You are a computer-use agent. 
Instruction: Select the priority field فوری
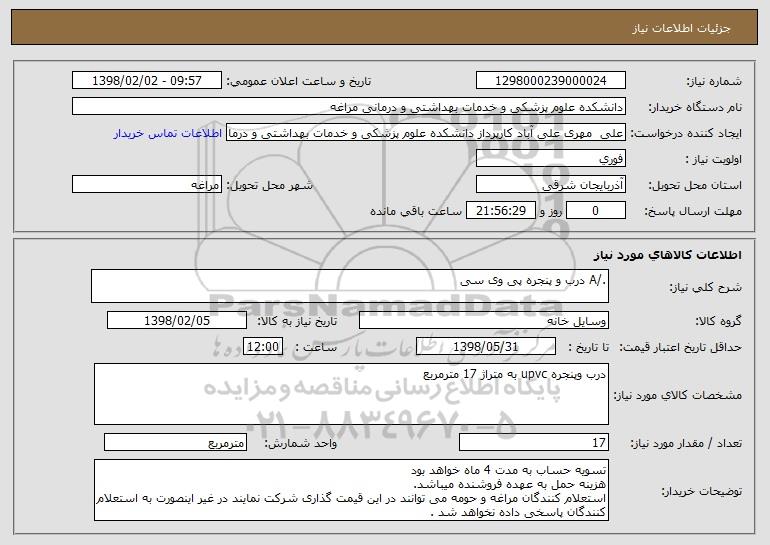[x=550, y=159]
